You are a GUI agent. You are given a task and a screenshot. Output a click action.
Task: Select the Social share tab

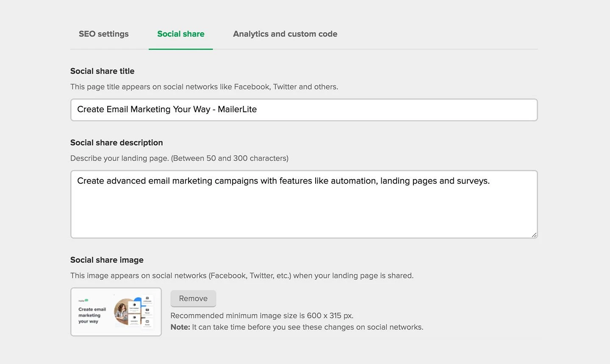[180, 34]
